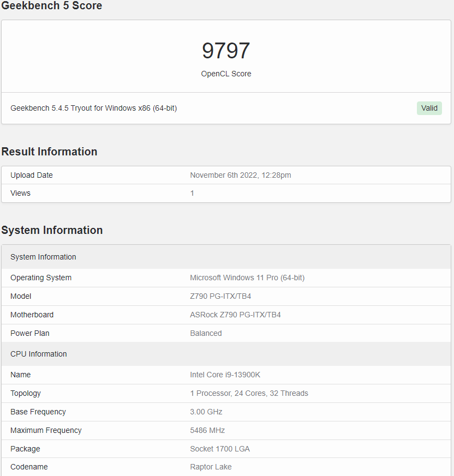The height and width of the screenshot is (476, 454).
Task: Select the Model value 'Z790 PG-ITX/TB4'
Action: 220,296
